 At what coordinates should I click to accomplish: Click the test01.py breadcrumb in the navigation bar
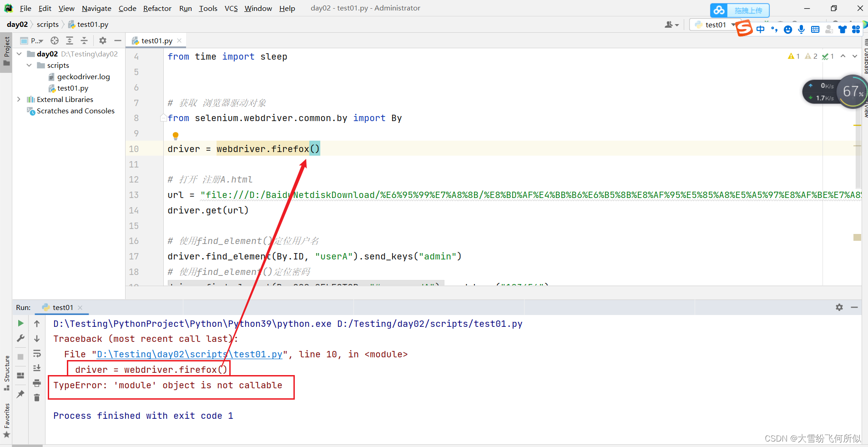tap(88, 25)
